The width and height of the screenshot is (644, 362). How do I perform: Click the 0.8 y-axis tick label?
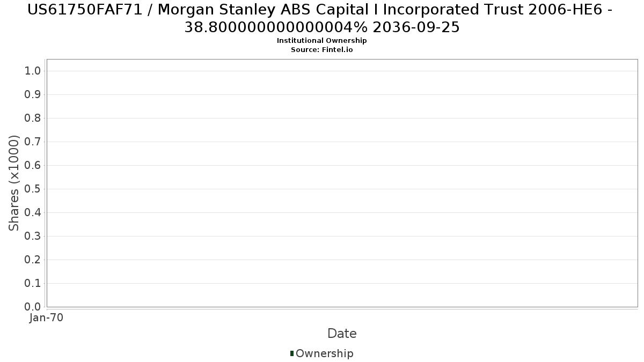[x=33, y=118]
